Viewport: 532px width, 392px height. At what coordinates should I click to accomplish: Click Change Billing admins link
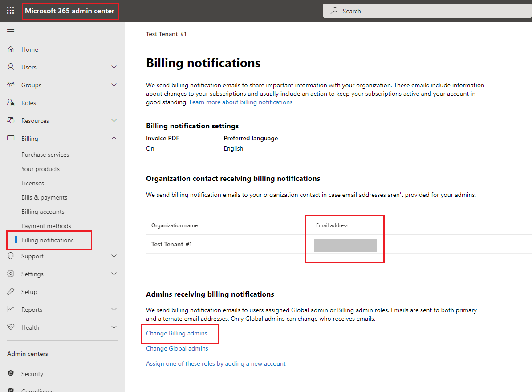176,333
